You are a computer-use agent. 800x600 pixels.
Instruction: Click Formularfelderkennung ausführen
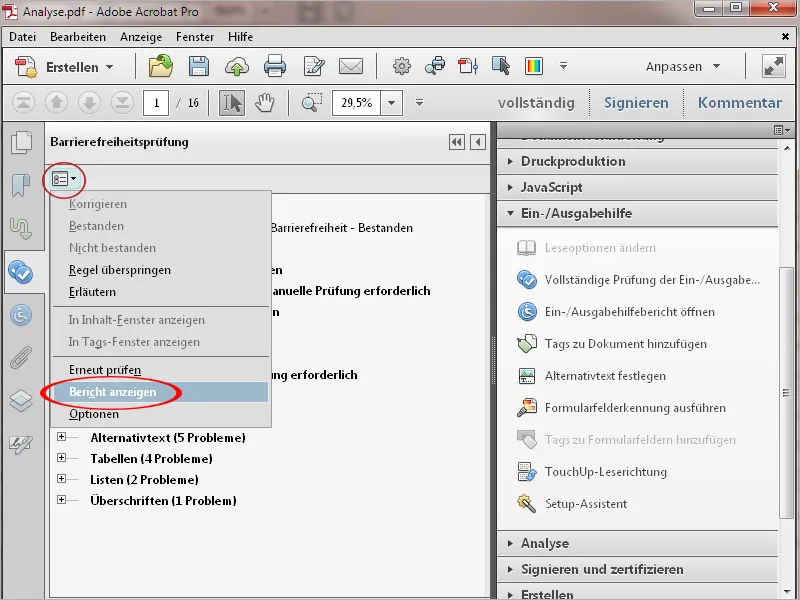click(621, 408)
